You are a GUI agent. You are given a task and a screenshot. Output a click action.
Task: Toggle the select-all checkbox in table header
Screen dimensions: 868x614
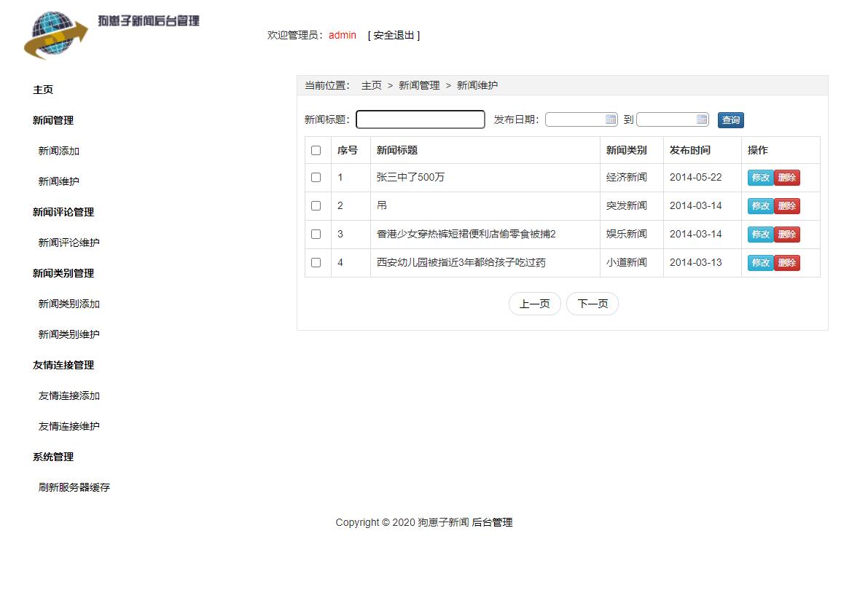pyautogui.click(x=317, y=150)
